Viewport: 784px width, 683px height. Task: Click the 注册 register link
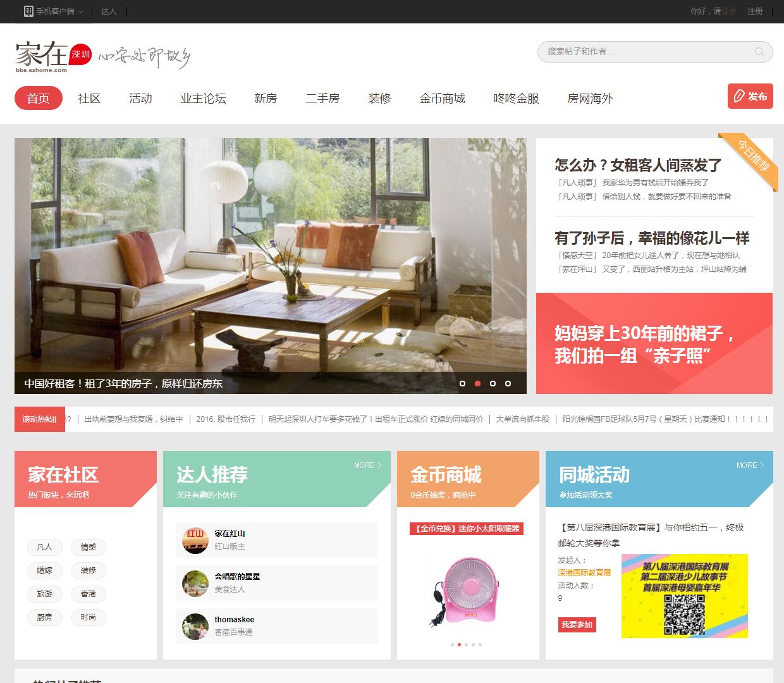(755, 11)
